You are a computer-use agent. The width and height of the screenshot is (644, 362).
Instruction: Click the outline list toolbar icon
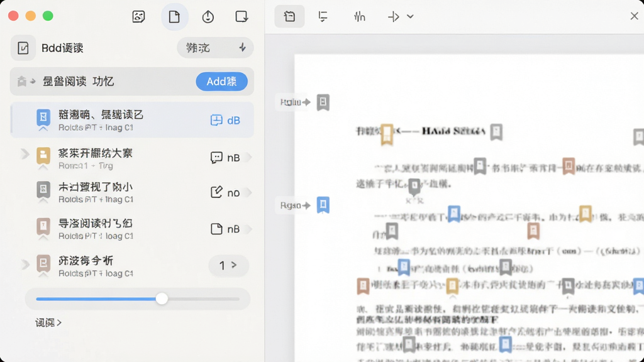[323, 16]
